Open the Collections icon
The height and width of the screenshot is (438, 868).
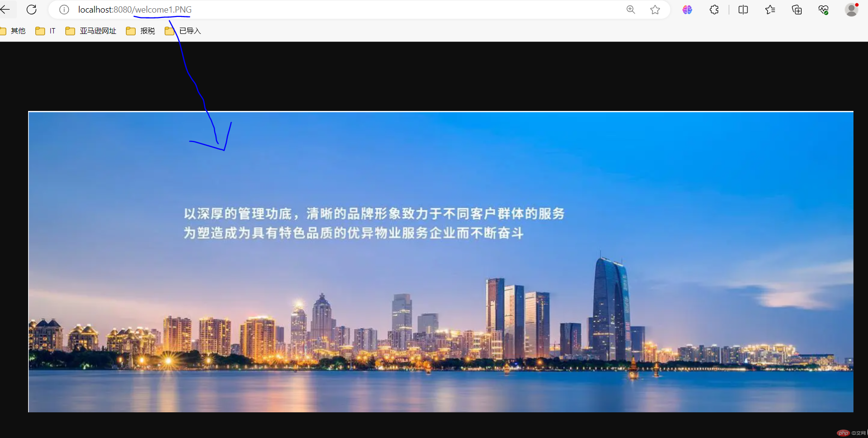click(797, 10)
